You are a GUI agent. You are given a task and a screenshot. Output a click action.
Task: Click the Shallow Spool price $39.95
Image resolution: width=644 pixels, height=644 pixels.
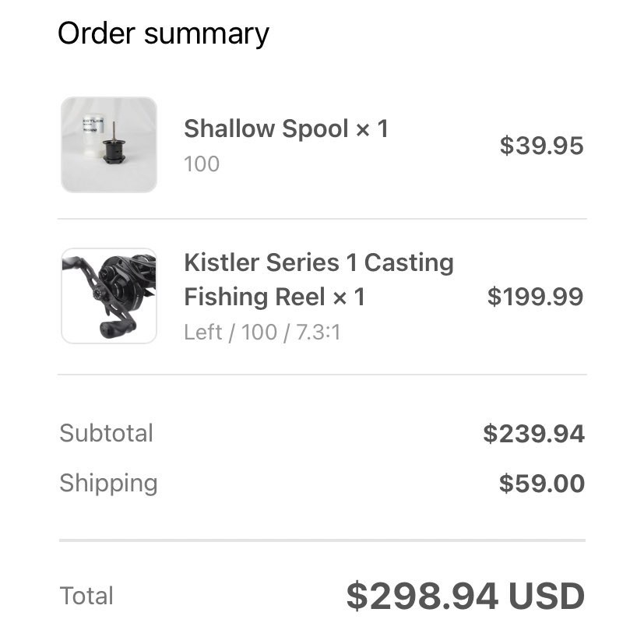coord(542,146)
